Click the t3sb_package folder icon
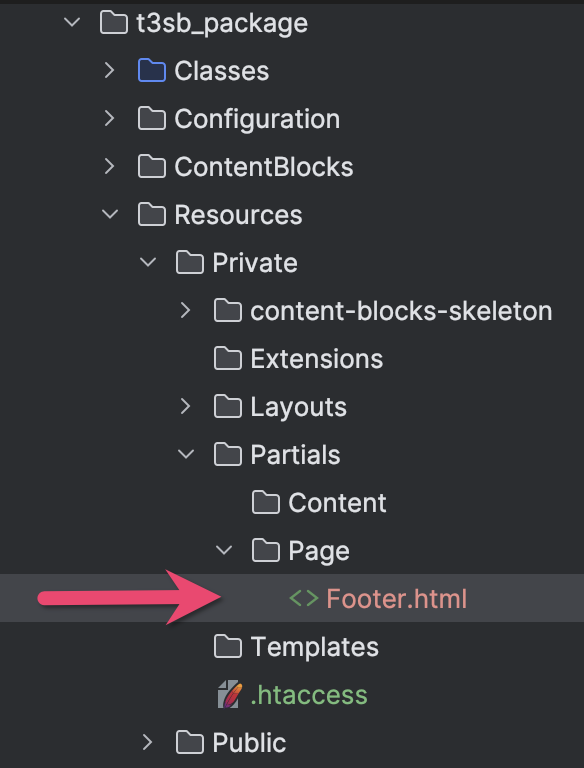This screenshot has height=768, width=584. pos(114,23)
